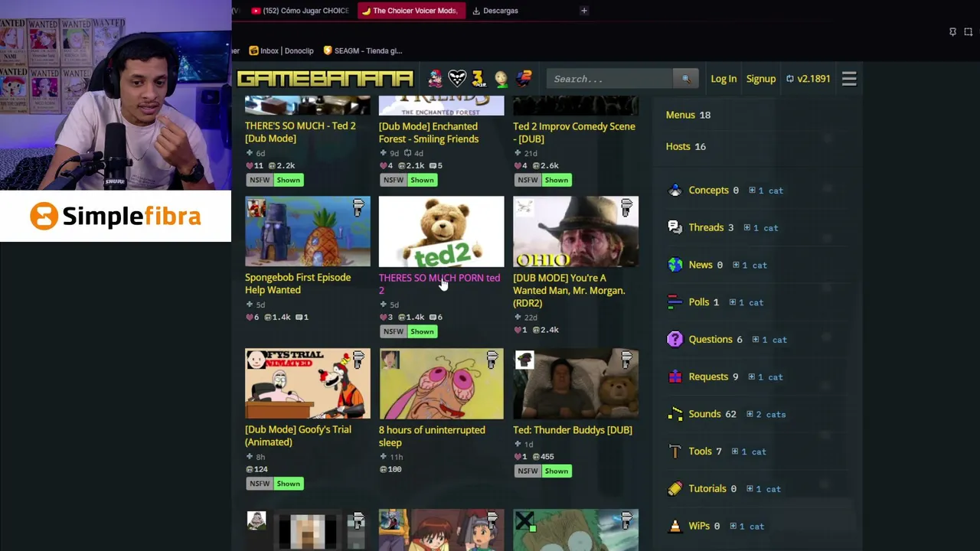Click the Signup link
Image resolution: width=980 pixels, height=551 pixels.
761,79
